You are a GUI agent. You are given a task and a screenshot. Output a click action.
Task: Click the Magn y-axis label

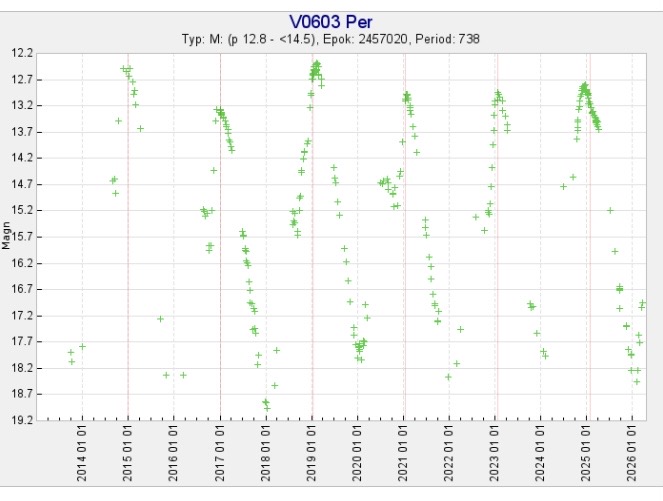pos(7,237)
